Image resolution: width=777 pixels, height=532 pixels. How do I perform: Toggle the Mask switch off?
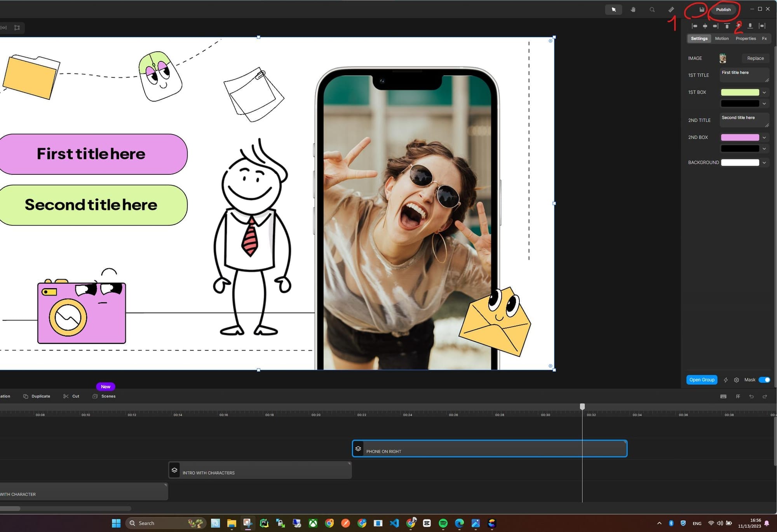point(764,380)
